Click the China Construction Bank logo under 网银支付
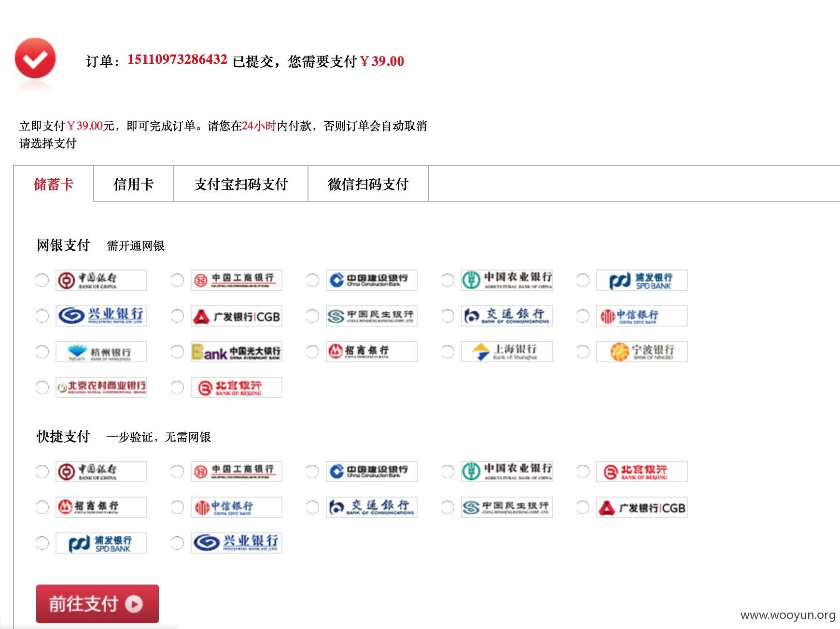Image resolution: width=840 pixels, height=629 pixels. 372,280
